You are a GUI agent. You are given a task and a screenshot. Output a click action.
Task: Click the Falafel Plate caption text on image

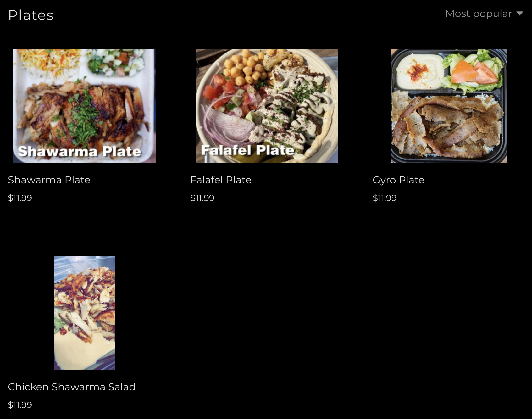coord(248,150)
